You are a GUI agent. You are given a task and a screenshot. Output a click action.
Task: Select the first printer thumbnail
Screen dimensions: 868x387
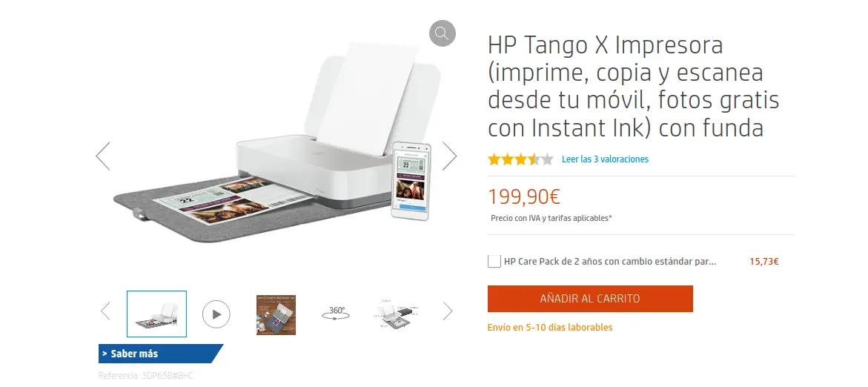coord(156,314)
